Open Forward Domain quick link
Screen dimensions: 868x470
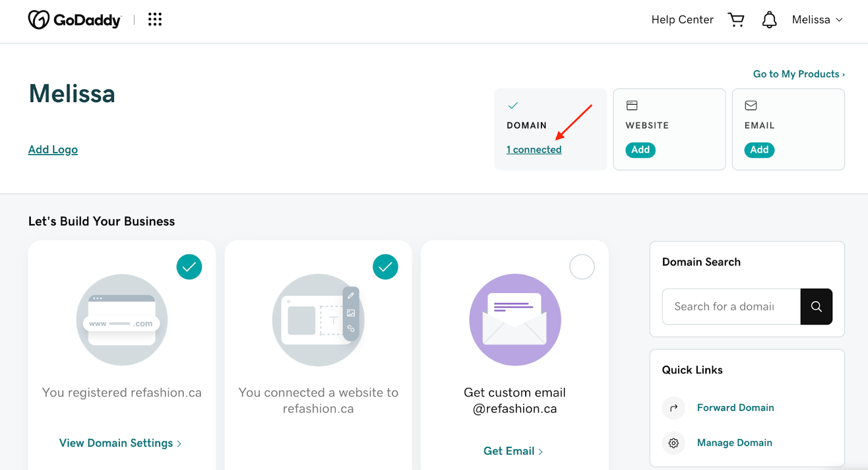click(x=736, y=408)
